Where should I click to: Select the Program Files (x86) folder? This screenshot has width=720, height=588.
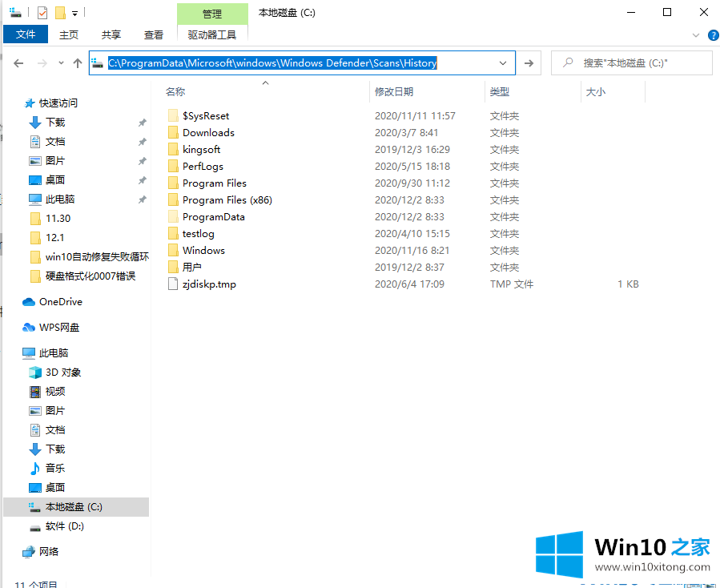227,199
